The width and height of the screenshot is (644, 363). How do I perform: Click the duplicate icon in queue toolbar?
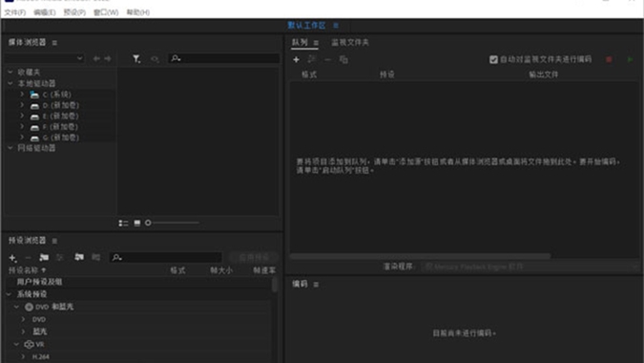point(343,59)
